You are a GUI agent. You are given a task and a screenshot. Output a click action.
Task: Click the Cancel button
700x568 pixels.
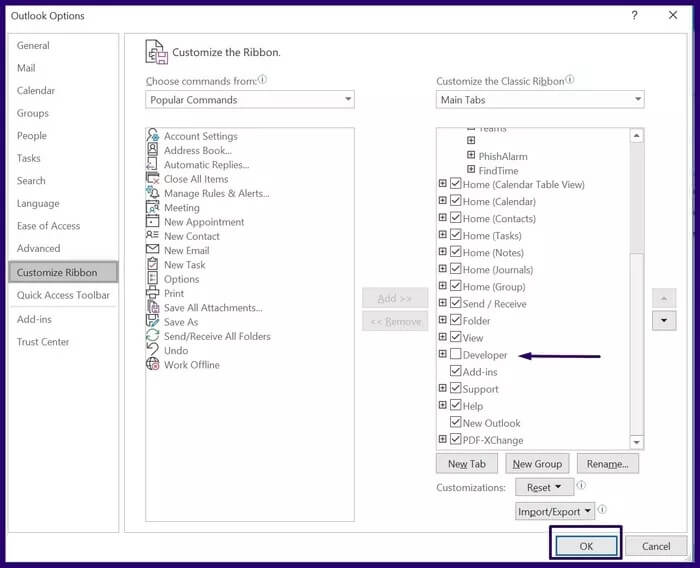[656, 546]
